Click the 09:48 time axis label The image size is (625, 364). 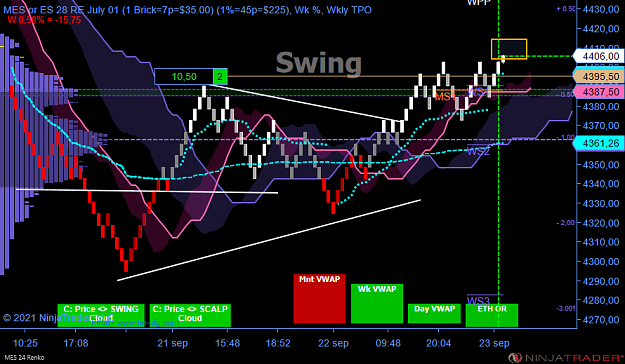(388, 343)
